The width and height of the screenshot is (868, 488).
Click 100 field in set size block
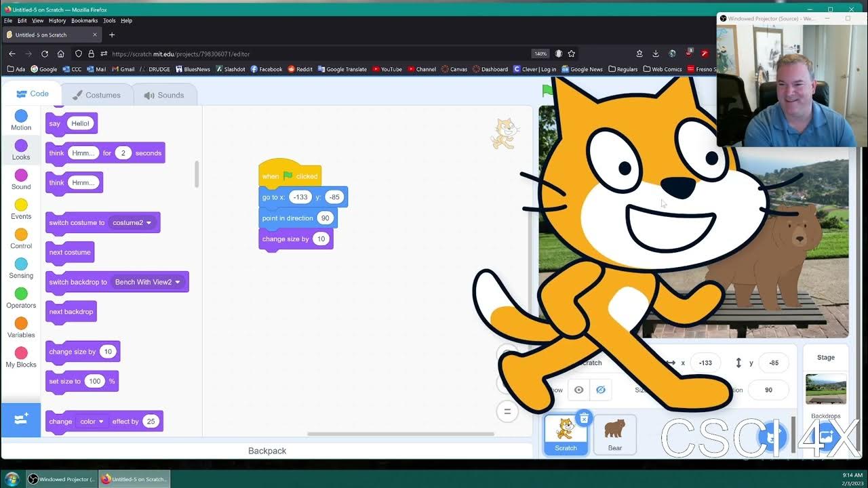click(94, 381)
